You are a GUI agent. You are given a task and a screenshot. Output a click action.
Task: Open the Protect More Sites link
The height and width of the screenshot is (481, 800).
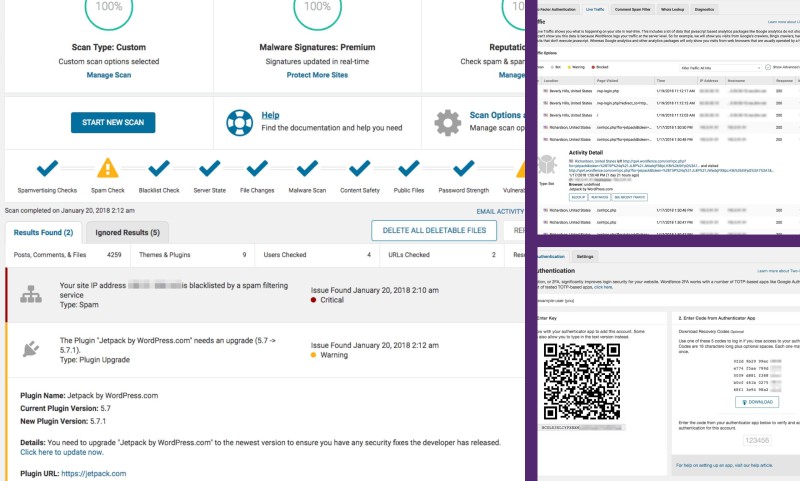(317, 75)
